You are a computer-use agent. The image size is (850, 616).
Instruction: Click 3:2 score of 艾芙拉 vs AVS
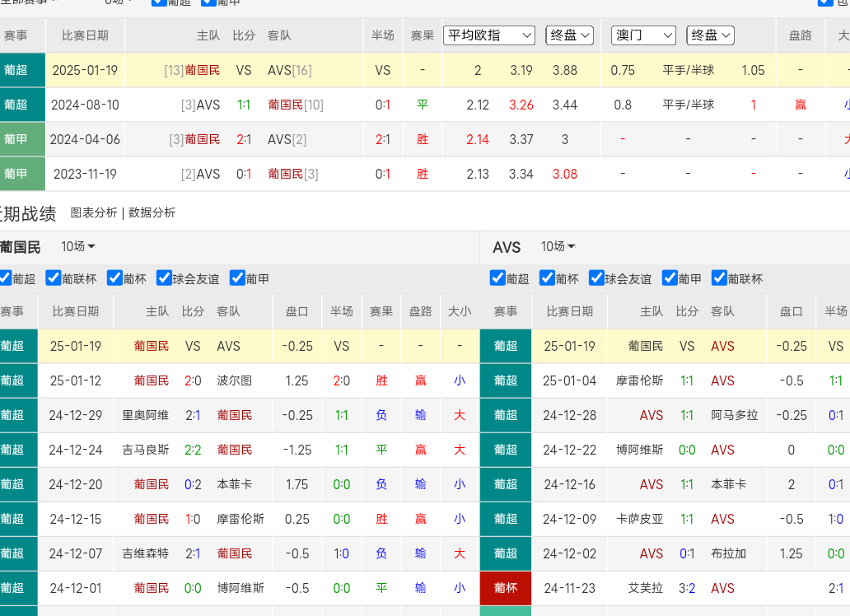coord(687,588)
